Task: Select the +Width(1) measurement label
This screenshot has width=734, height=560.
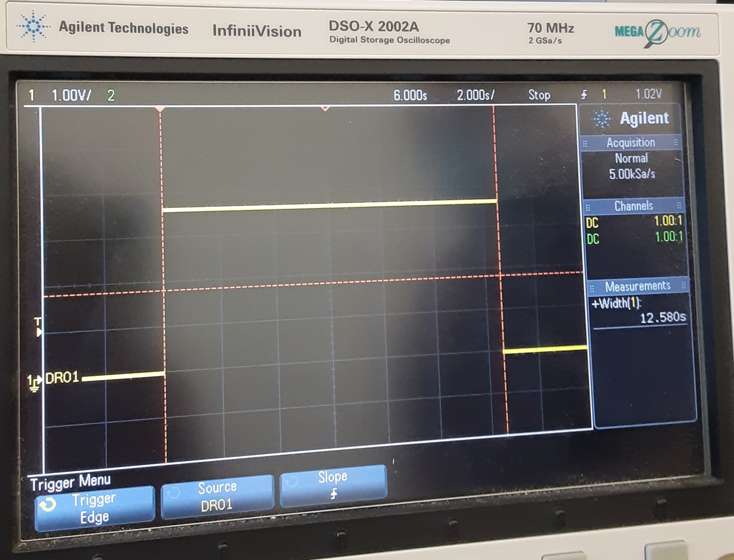Action: (x=616, y=303)
